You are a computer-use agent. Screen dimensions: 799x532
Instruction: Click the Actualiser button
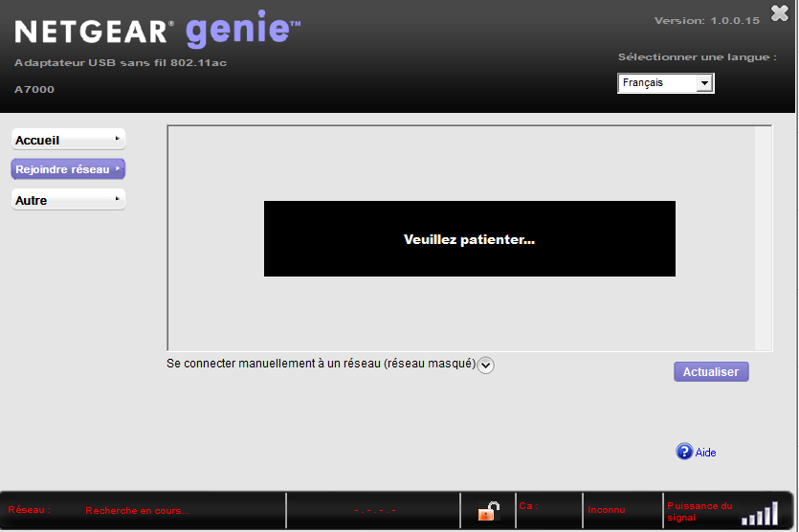[x=711, y=372]
